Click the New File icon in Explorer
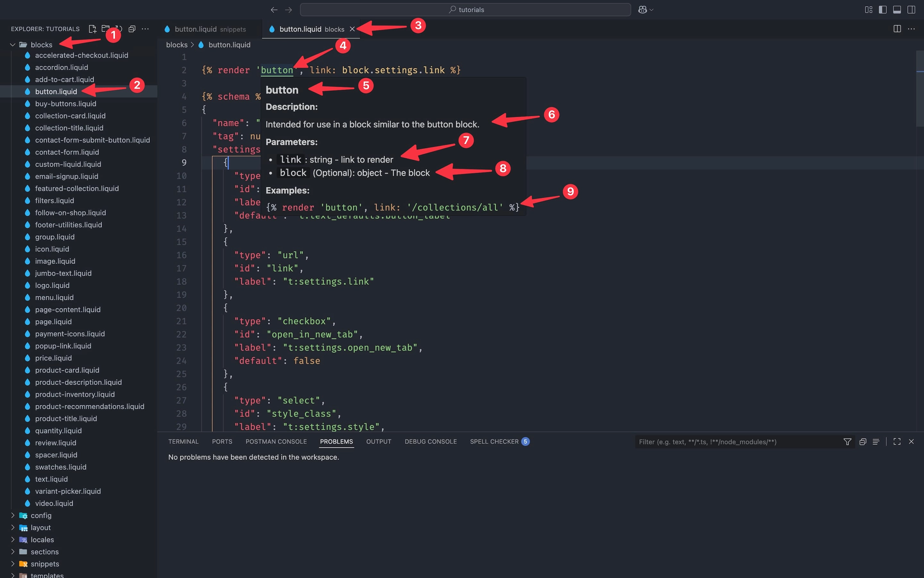Screen dimensions: 924x578 [92, 29]
